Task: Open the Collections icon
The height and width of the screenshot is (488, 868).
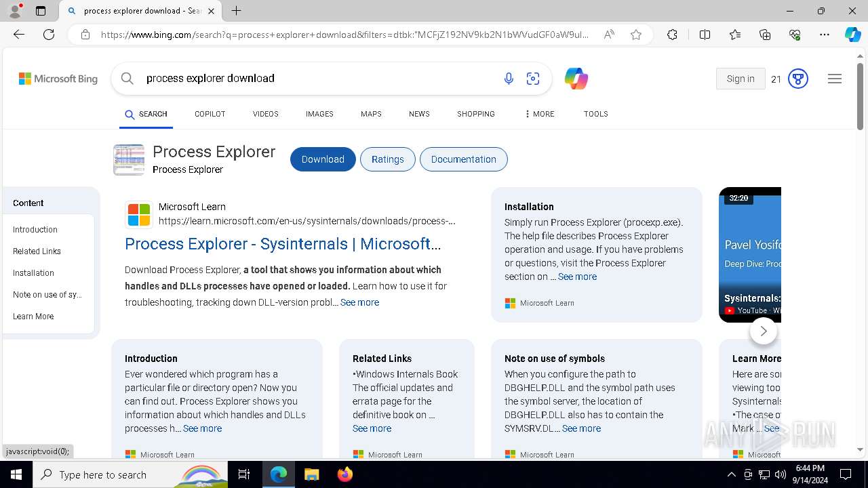Action: click(765, 35)
